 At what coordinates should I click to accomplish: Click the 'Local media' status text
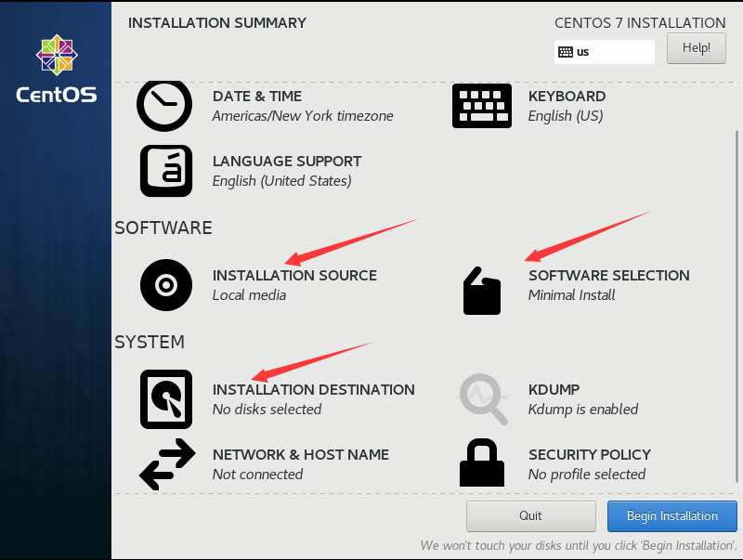click(249, 295)
